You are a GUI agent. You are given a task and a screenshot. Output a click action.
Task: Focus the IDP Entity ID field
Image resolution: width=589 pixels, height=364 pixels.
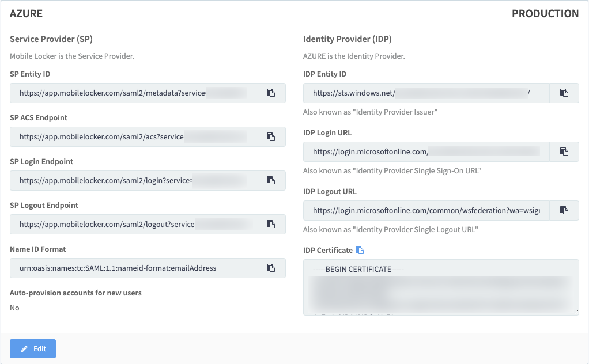click(x=426, y=93)
